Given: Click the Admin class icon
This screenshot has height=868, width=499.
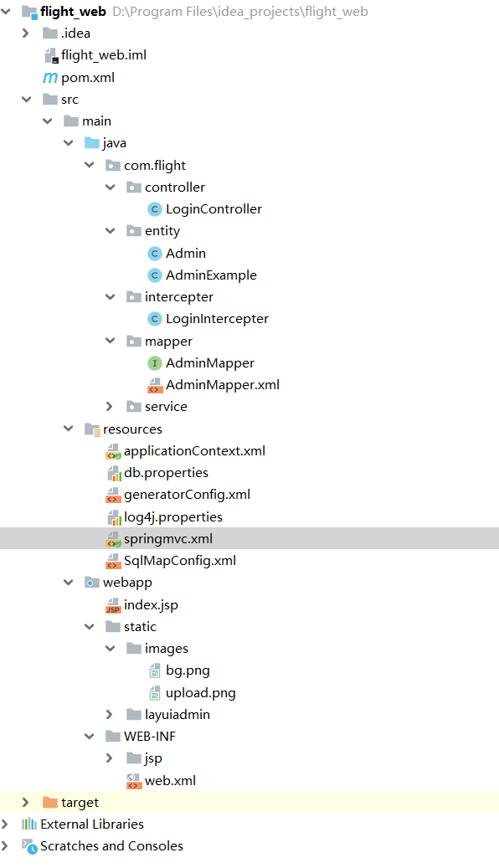Looking at the screenshot, I should pyautogui.click(x=155, y=254).
